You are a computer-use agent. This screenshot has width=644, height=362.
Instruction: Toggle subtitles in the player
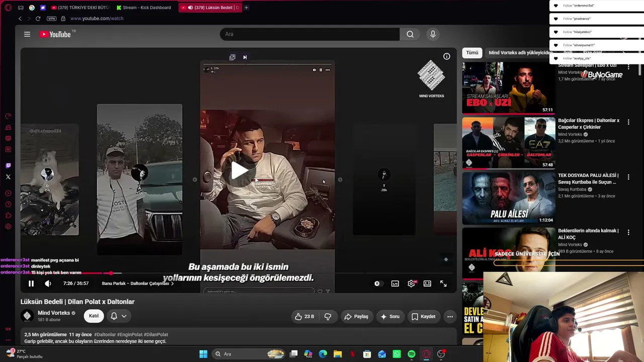(395, 284)
